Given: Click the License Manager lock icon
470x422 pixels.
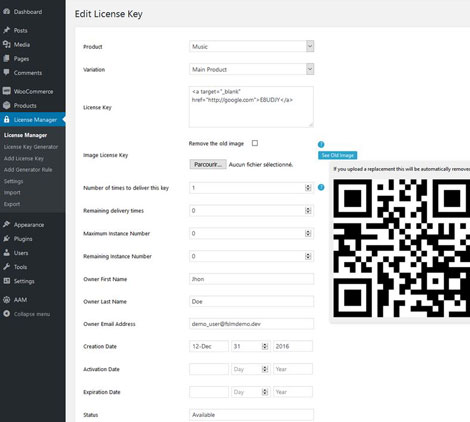Looking at the screenshot, I should 6,120.
